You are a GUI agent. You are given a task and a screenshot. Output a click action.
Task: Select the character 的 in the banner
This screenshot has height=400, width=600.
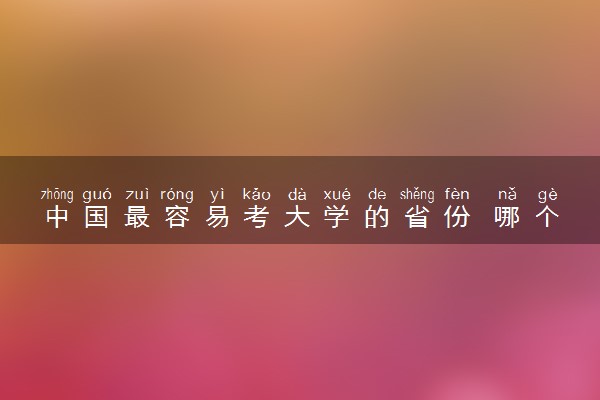point(377,217)
